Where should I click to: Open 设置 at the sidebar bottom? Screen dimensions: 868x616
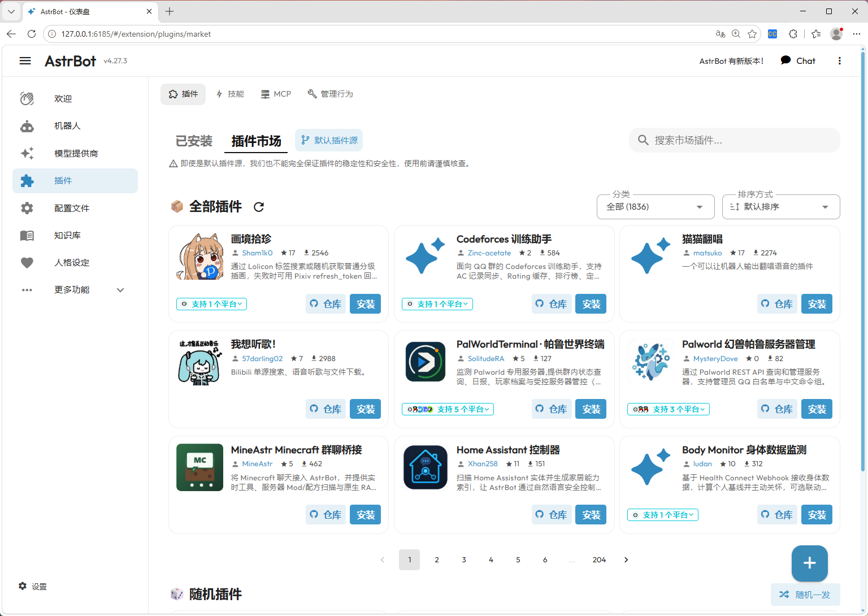[33, 587]
